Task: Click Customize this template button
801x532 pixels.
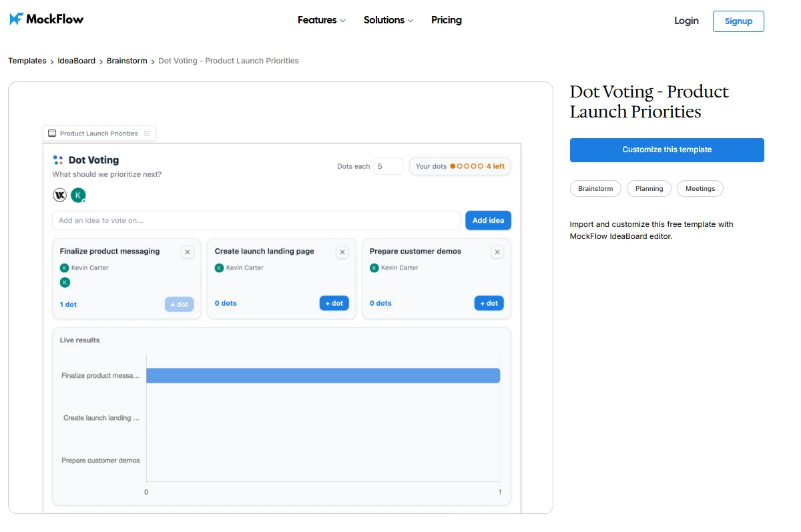Action: [x=667, y=150]
